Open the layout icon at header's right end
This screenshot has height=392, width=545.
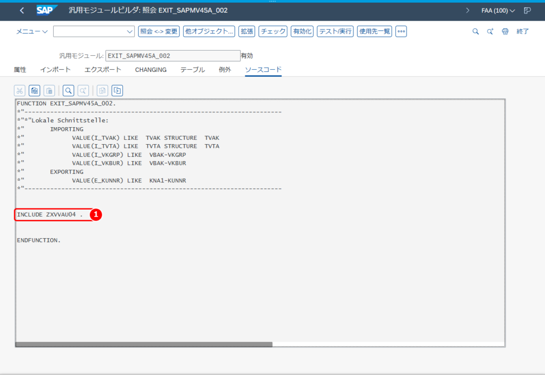click(x=527, y=11)
